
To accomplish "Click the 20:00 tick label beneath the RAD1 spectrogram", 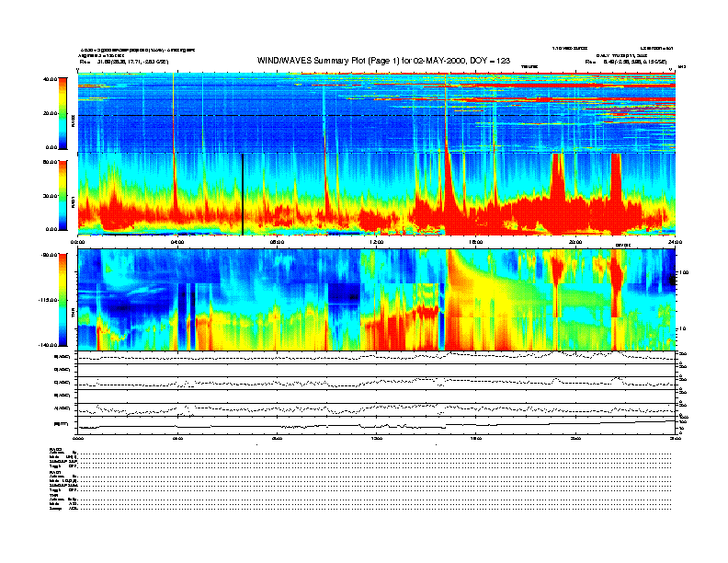I will click(x=575, y=242).
